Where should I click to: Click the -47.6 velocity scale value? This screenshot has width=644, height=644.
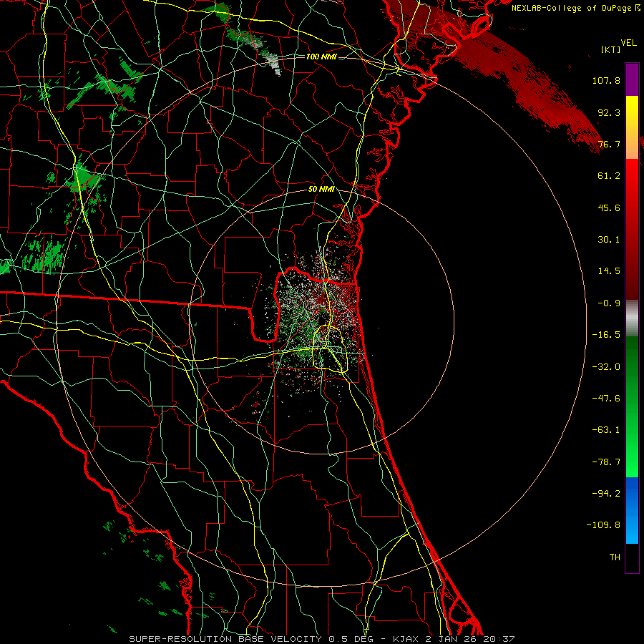[606, 399]
